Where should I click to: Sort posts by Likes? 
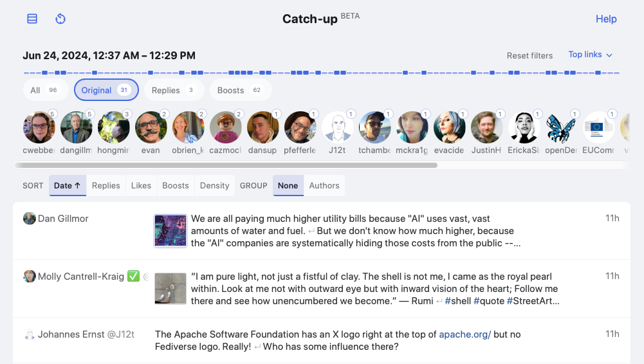141,185
